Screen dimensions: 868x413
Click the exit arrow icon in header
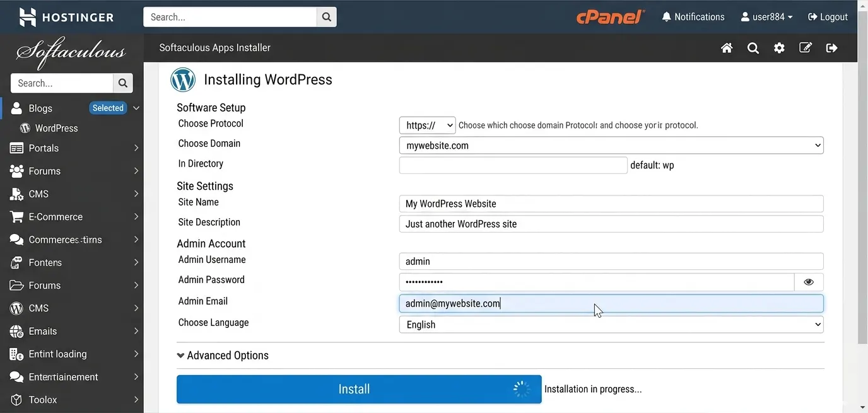tap(832, 48)
